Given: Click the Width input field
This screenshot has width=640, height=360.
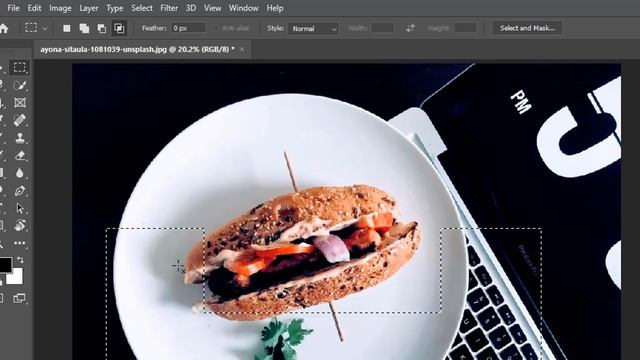Looking at the screenshot, I should 382,28.
